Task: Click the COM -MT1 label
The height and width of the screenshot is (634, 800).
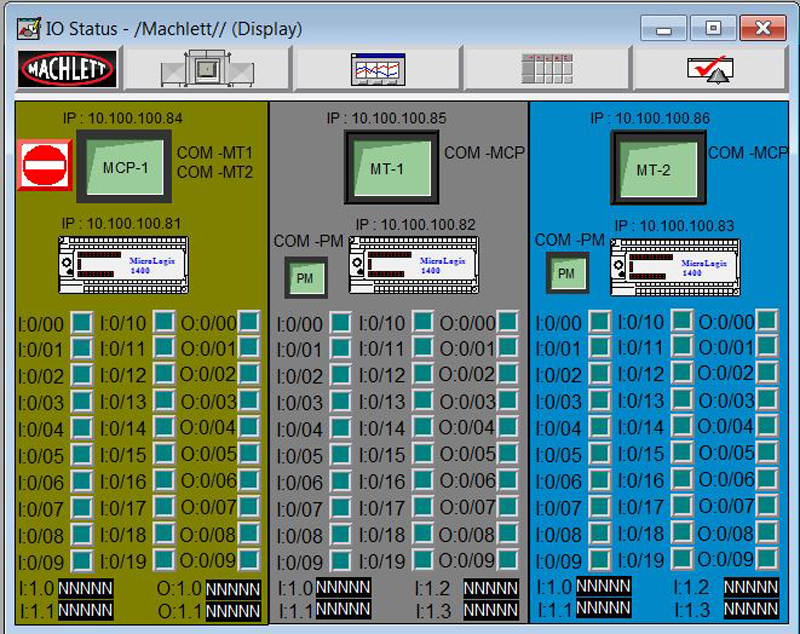Action: coord(215,153)
